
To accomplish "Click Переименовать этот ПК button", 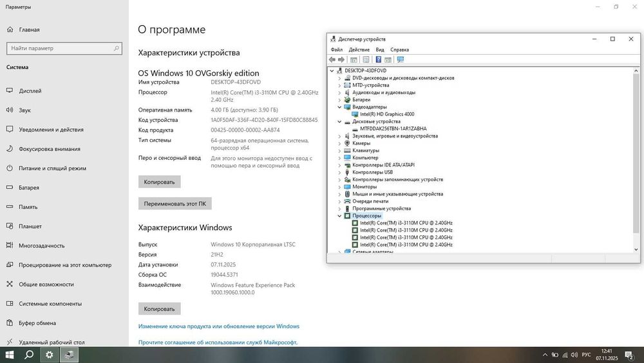I will click(175, 204).
